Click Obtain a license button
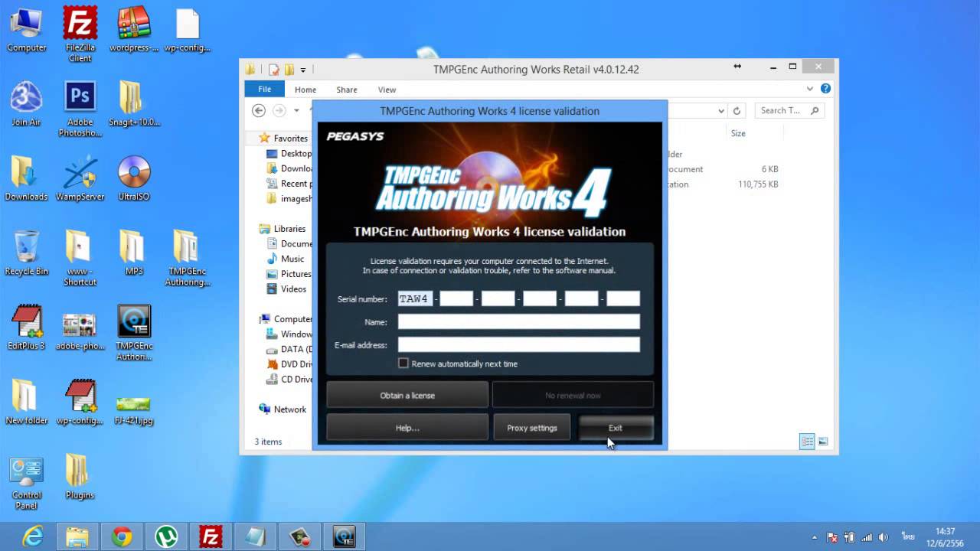This screenshot has height=551, width=980. coord(407,396)
